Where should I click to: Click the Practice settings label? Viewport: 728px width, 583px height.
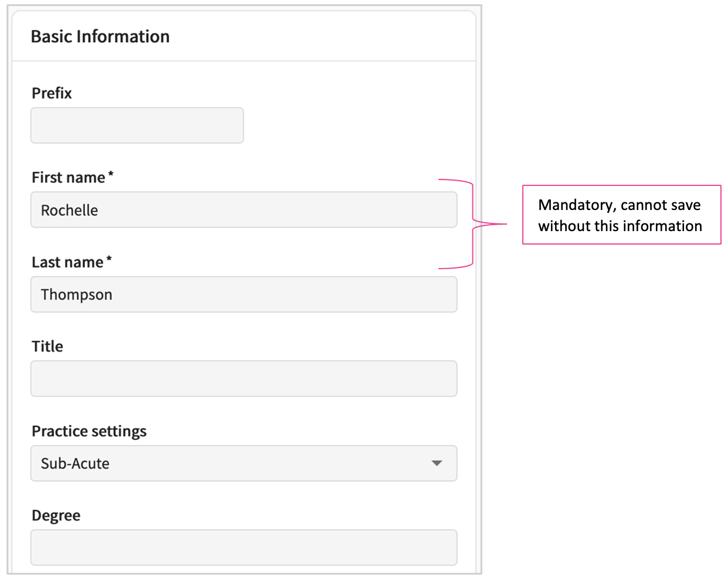pyautogui.click(x=89, y=431)
